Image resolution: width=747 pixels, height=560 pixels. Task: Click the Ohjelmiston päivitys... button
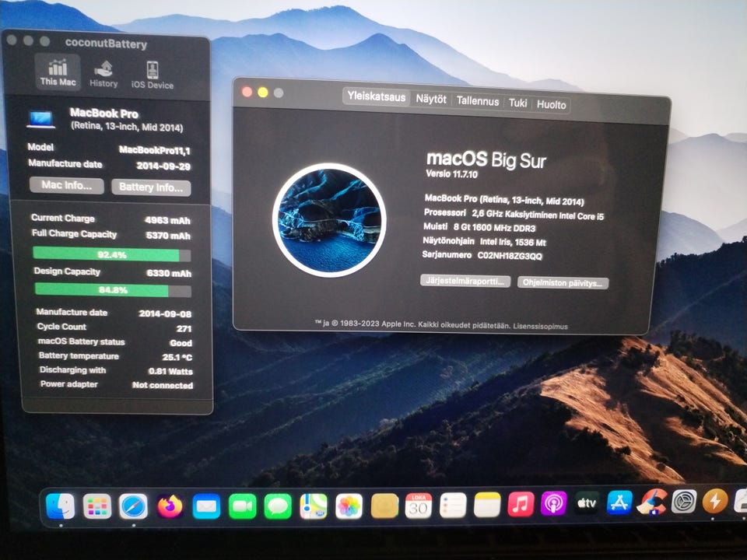click(563, 283)
